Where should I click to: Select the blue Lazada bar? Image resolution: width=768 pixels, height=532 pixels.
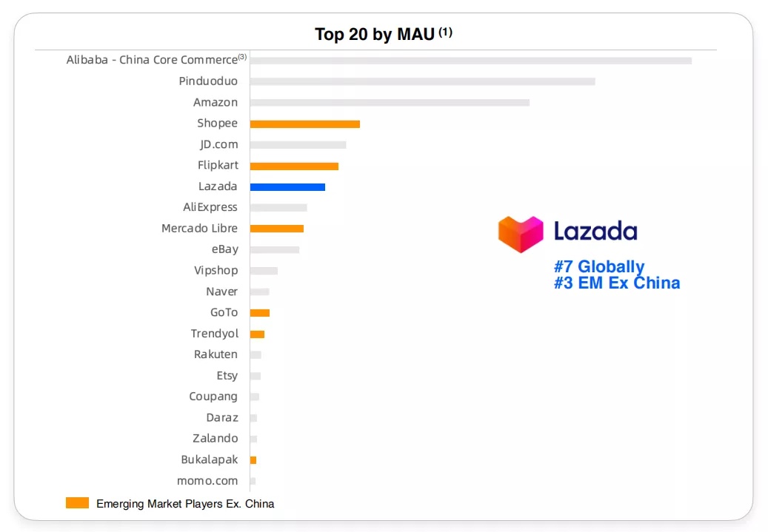click(287, 187)
